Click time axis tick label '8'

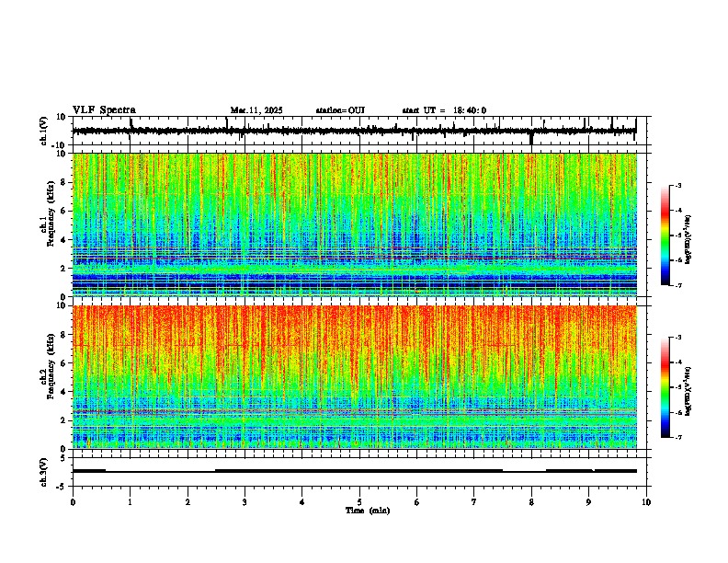[531, 502]
